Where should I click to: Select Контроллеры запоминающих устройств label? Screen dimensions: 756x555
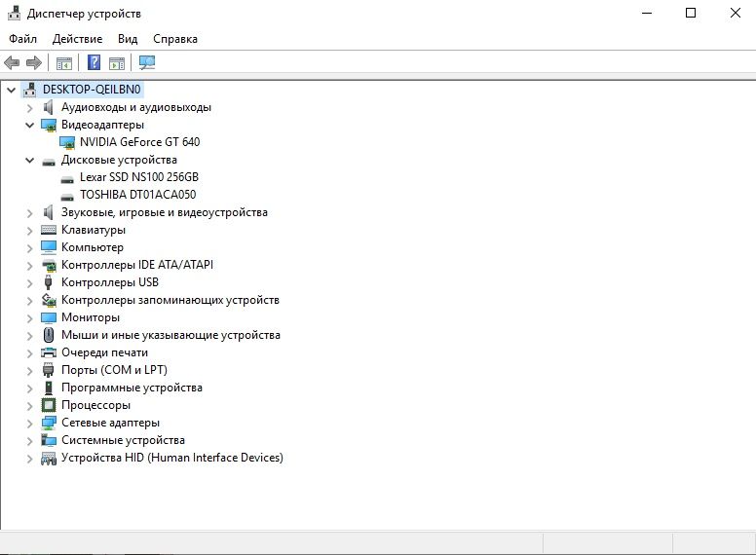tap(170, 300)
